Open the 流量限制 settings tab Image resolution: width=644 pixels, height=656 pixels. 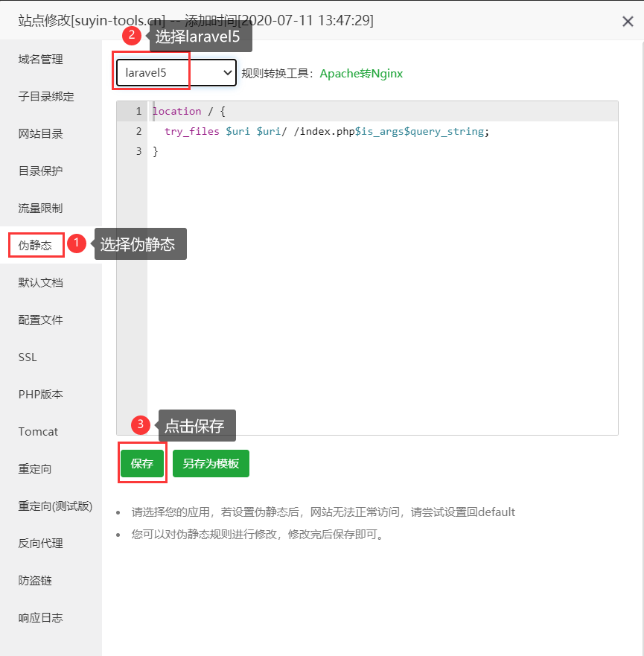click(41, 208)
